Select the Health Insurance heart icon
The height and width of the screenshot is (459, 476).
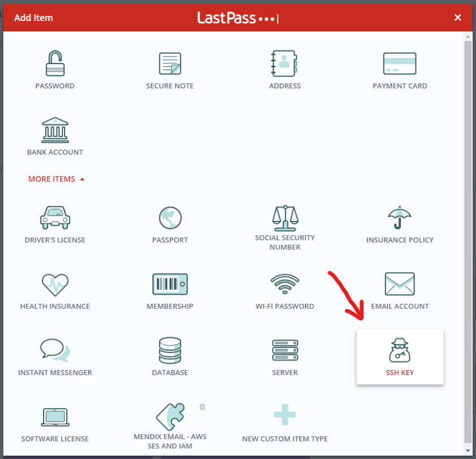click(55, 284)
